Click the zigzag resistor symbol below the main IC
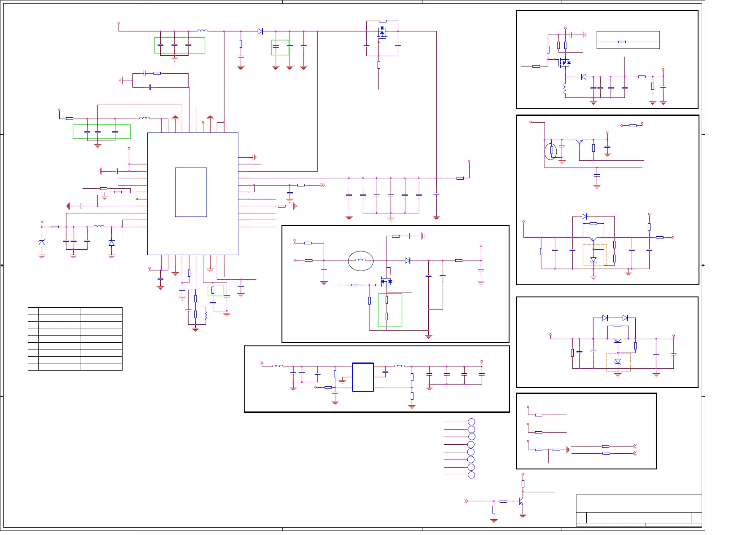 tap(206, 316)
